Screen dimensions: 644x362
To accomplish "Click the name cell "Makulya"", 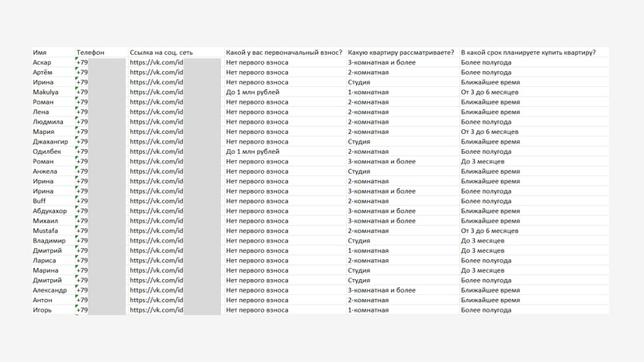I will (45, 92).
